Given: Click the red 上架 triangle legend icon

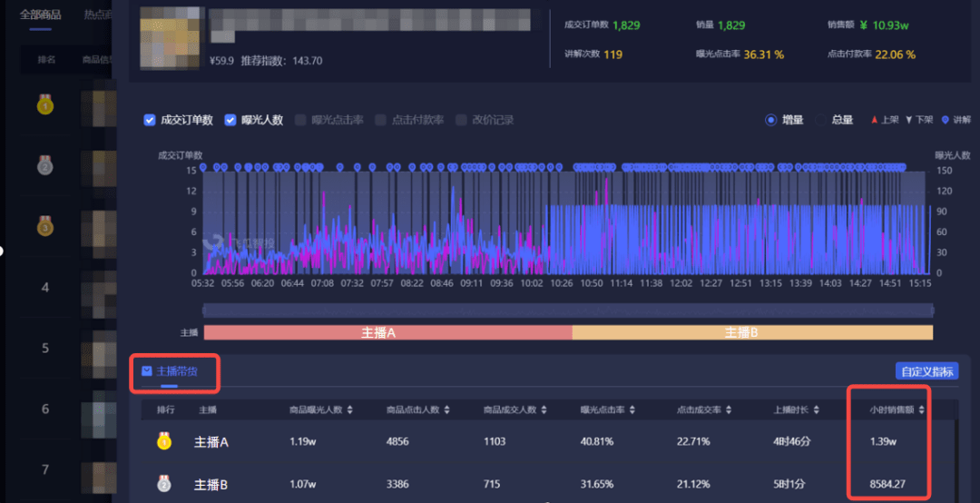Looking at the screenshot, I should point(875,120).
